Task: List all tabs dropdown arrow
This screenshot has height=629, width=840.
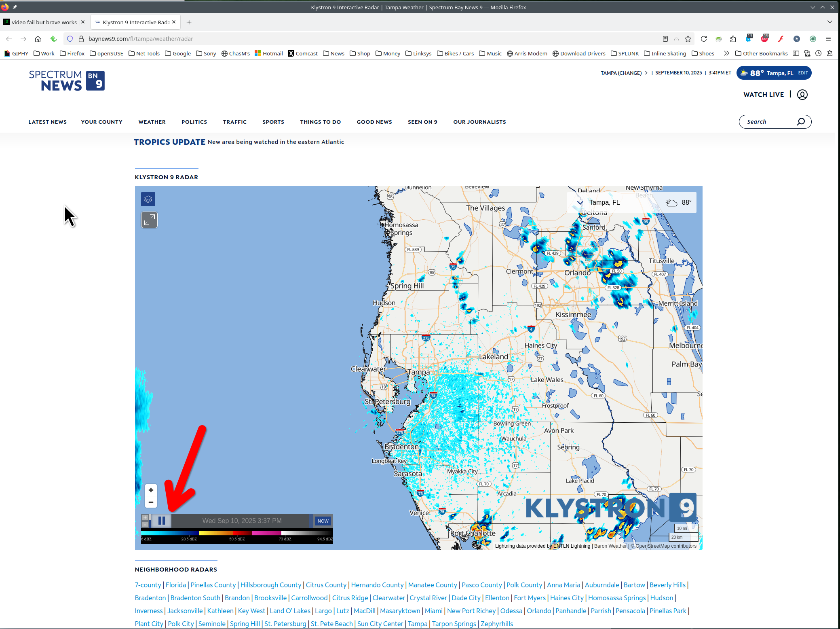Action: pyautogui.click(x=830, y=22)
